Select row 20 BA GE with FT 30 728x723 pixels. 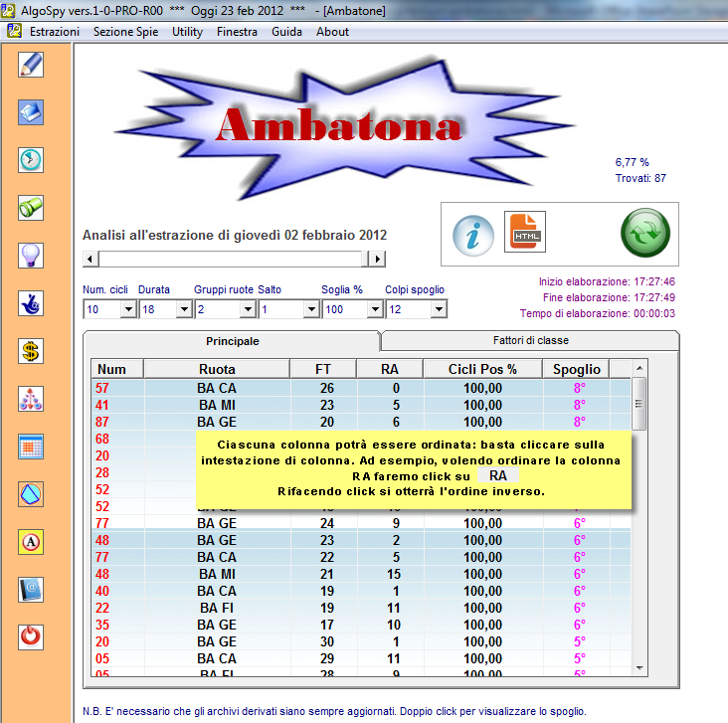[x=361, y=641]
